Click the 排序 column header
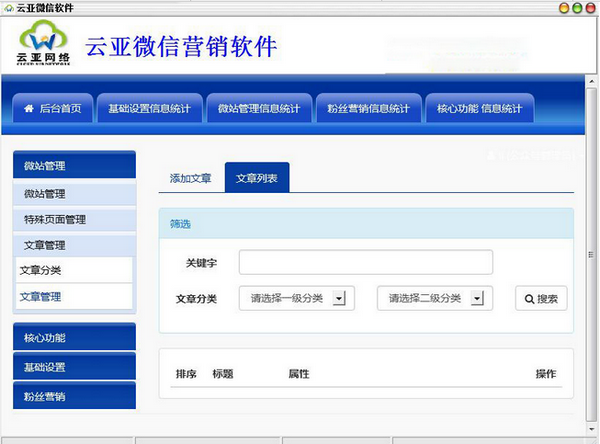Viewport: 600px width, 444px height. point(186,374)
